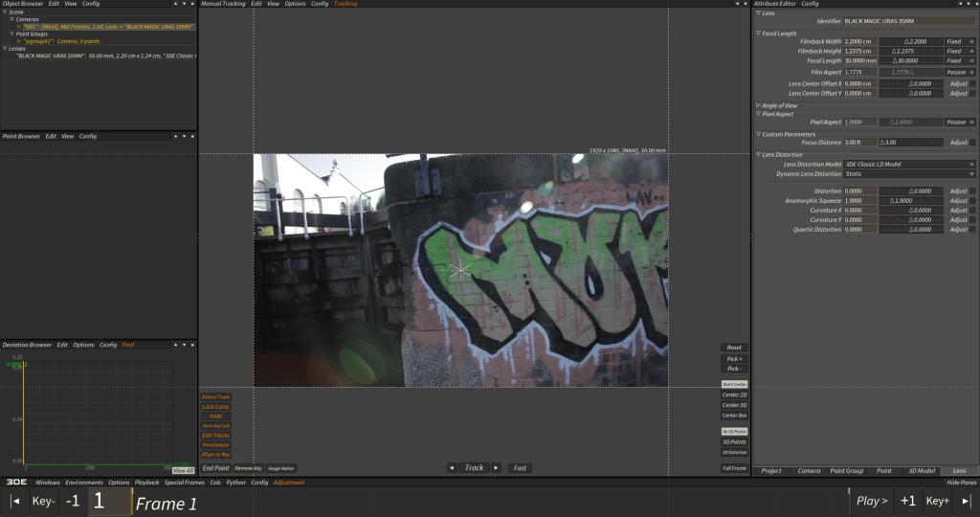Collapse the Cameras tree node
Image resolution: width=980 pixels, height=517 pixels.
pyautogui.click(x=11, y=19)
